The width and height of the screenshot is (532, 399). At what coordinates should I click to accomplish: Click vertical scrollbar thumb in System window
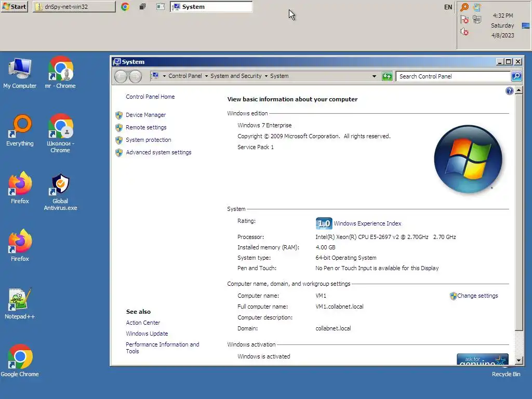(x=519, y=212)
